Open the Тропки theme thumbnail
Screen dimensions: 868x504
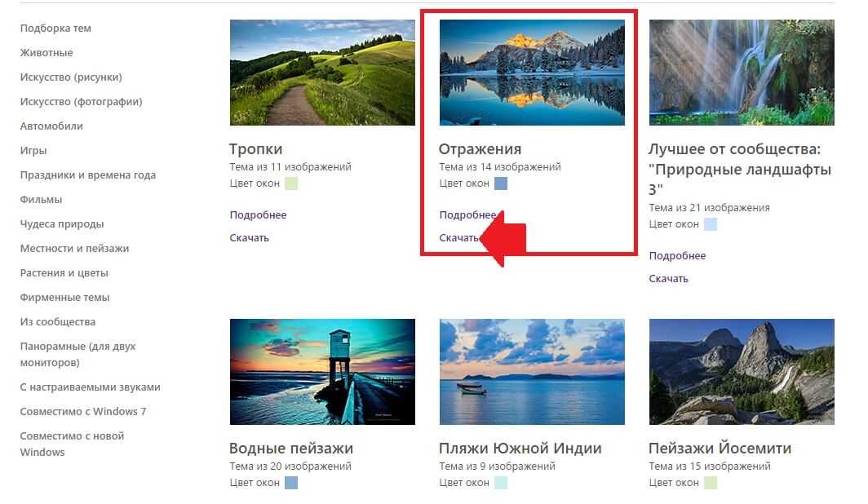322,73
